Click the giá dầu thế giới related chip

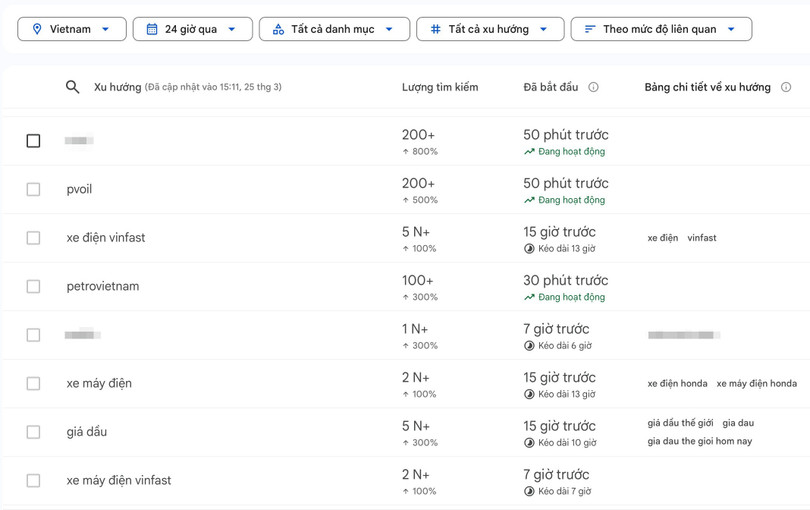click(680, 423)
